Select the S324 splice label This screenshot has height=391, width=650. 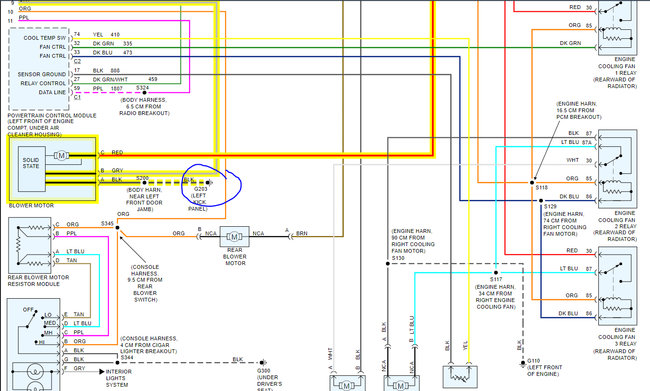point(142,88)
